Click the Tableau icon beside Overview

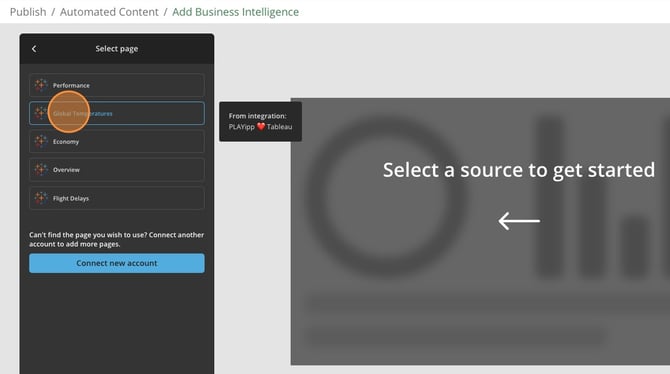pyautogui.click(x=41, y=170)
